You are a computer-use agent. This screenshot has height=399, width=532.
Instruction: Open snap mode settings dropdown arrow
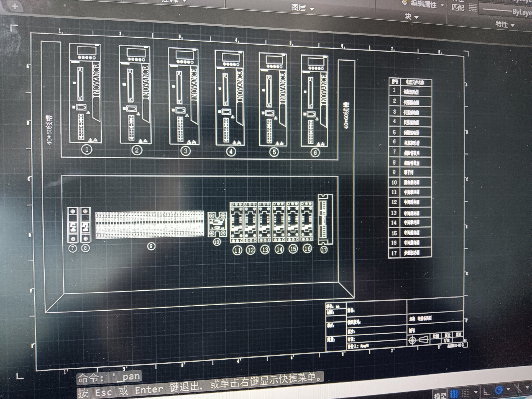pyautogui.click(x=476, y=392)
